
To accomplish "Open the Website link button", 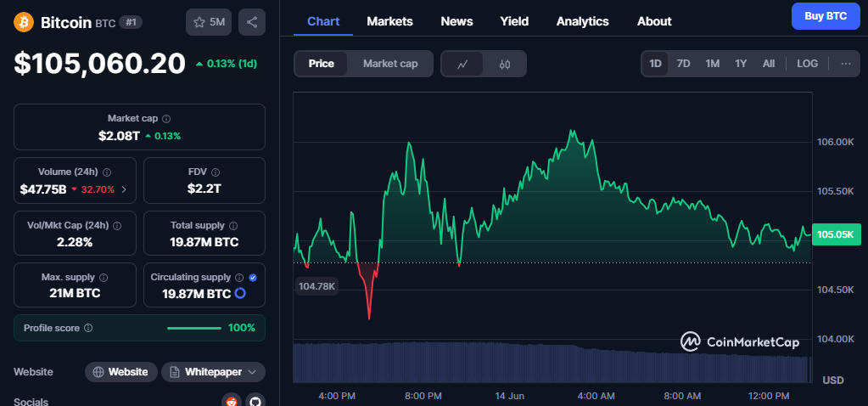I will [121, 372].
